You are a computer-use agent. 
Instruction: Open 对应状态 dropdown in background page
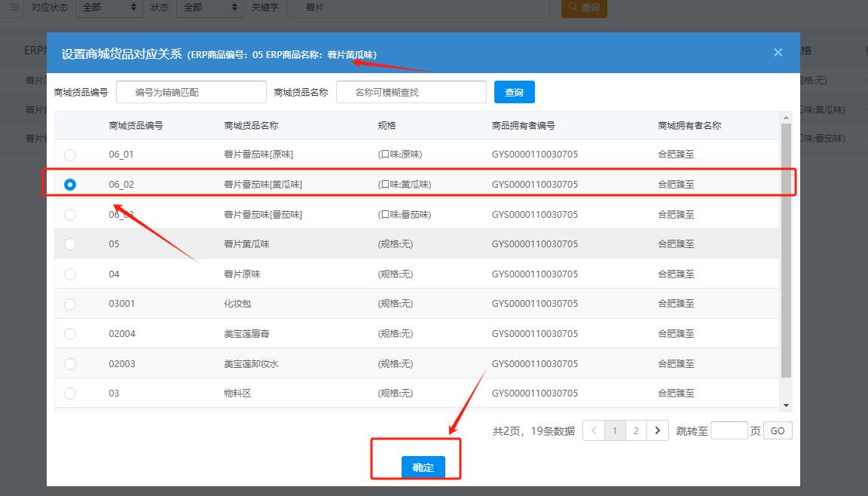tap(108, 8)
